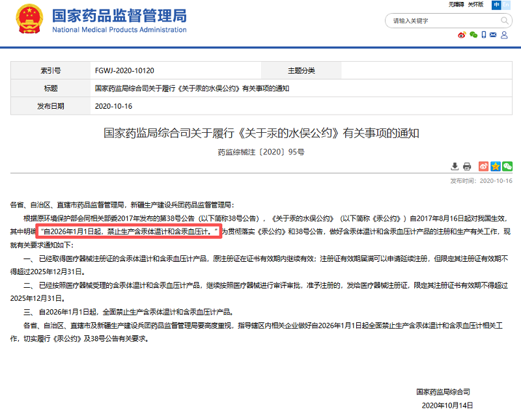Click the main article heading
Viewport: 521px width, 420px height.
[261, 133]
